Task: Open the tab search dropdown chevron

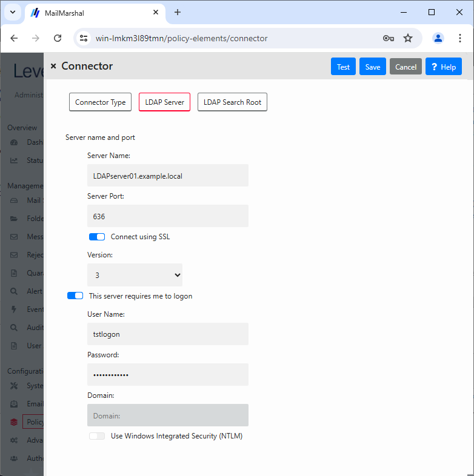Action: point(13,13)
